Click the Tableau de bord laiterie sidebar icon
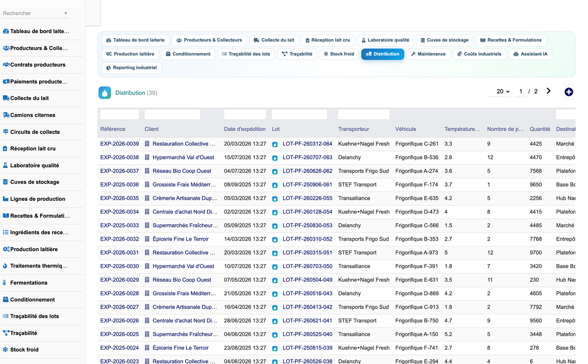This screenshot has width=588, height=364. point(6,31)
